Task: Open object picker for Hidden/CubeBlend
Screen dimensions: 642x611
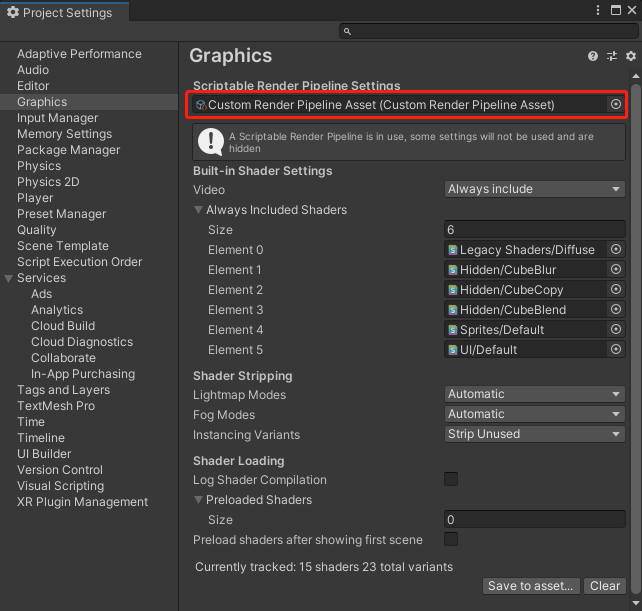Action: [x=616, y=310]
